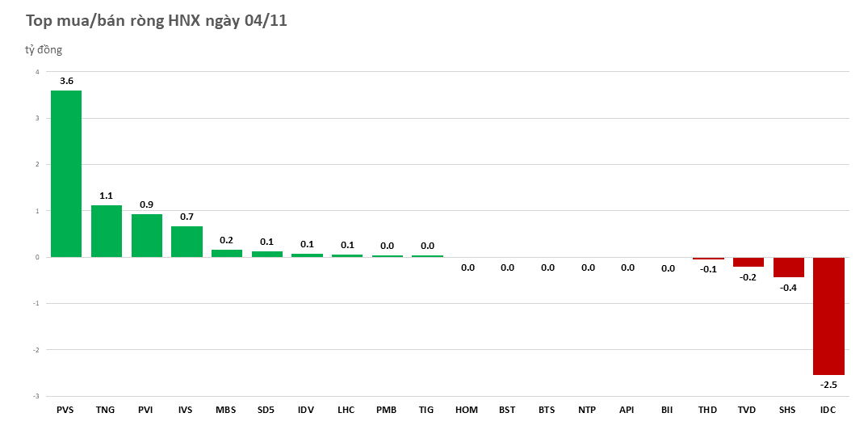
Task: Select the NTP axis category label
Action: 587,410
